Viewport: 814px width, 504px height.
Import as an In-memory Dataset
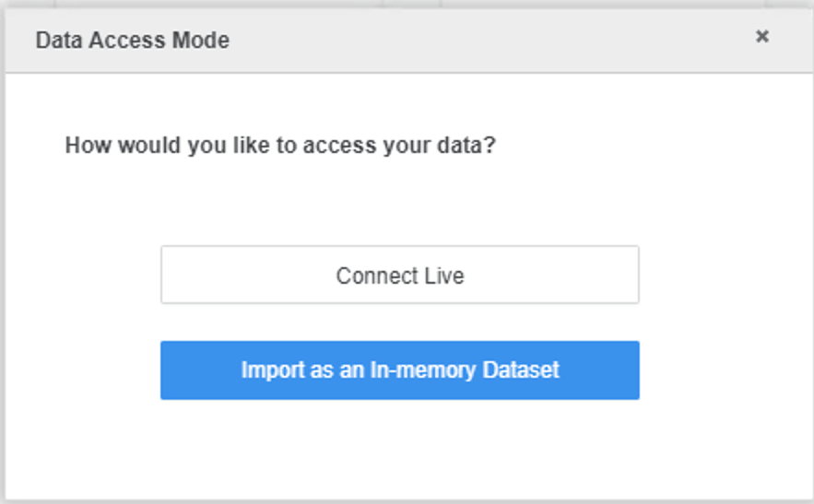[400, 370]
